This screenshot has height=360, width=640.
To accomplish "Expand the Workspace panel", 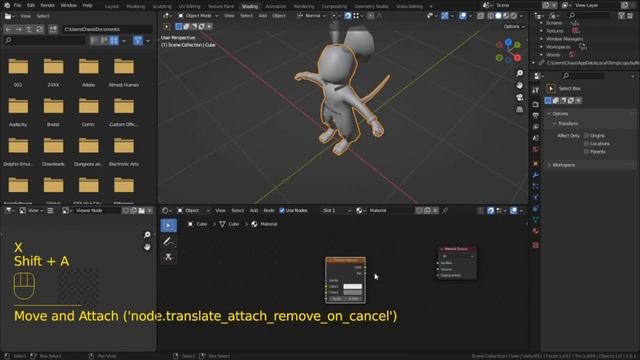I will pos(549,165).
